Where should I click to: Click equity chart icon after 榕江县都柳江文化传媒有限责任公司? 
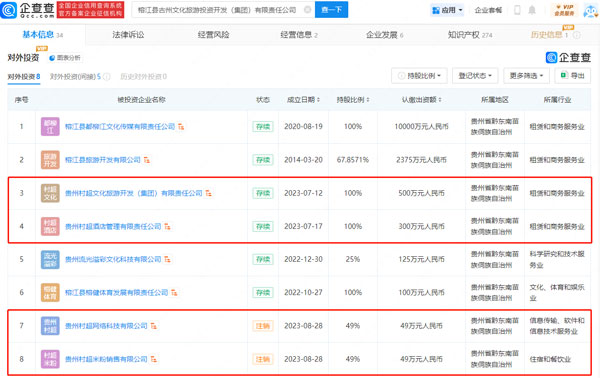coord(181,127)
